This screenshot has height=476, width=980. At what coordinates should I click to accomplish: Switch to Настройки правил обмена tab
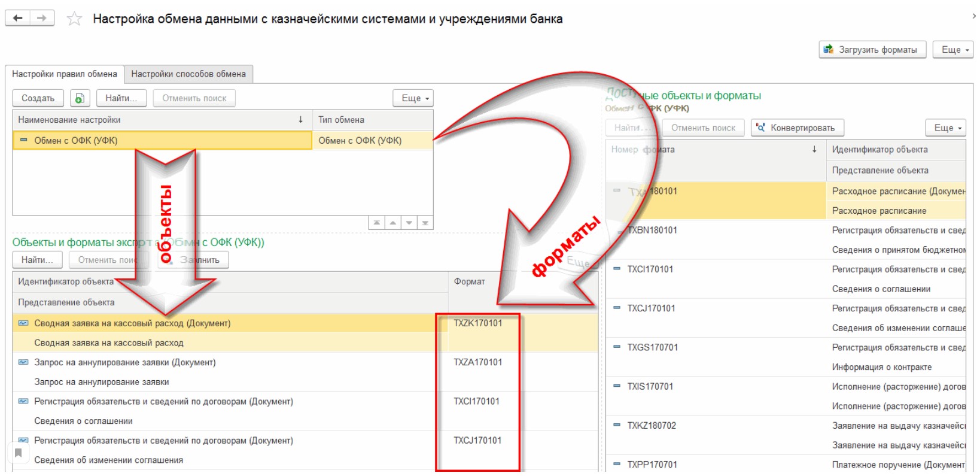click(65, 74)
